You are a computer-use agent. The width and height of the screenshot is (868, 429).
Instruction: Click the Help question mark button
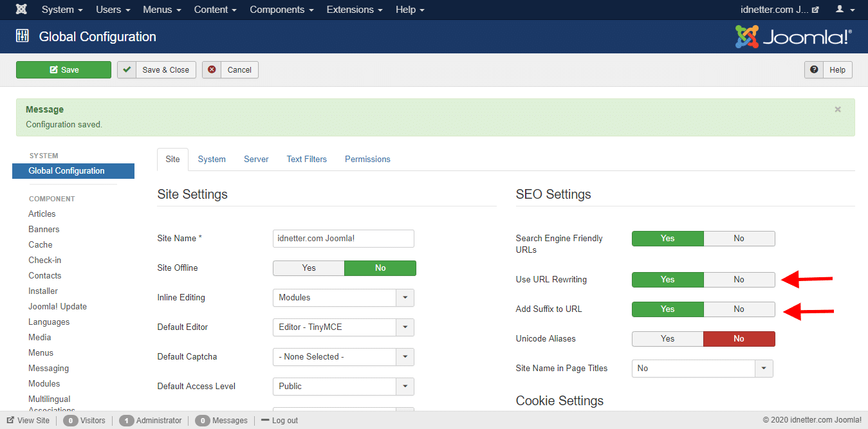829,70
